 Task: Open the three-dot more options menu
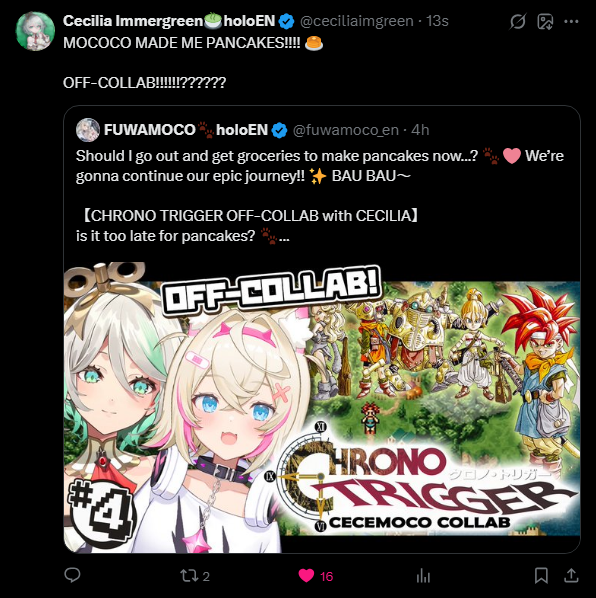click(571, 21)
